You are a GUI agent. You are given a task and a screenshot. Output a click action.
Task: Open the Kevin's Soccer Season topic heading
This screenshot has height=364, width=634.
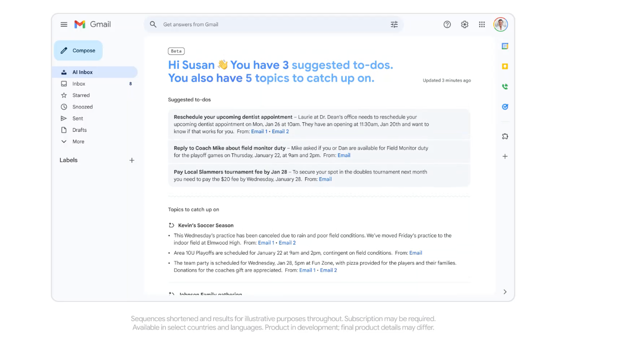pyautogui.click(x=206, y=225)
